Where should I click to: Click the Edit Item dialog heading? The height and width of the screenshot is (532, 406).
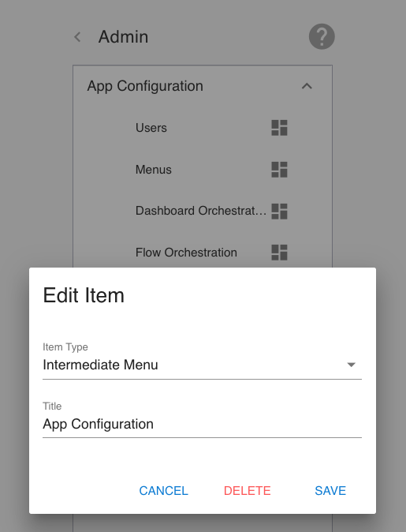pos(84,295)
